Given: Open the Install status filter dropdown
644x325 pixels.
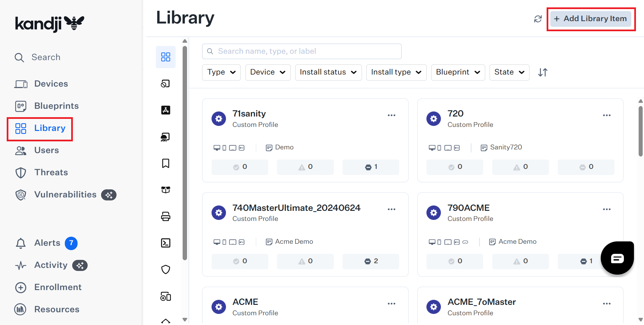Looking at the screenshot, I should pyautogui.click(x=328, y=73).
